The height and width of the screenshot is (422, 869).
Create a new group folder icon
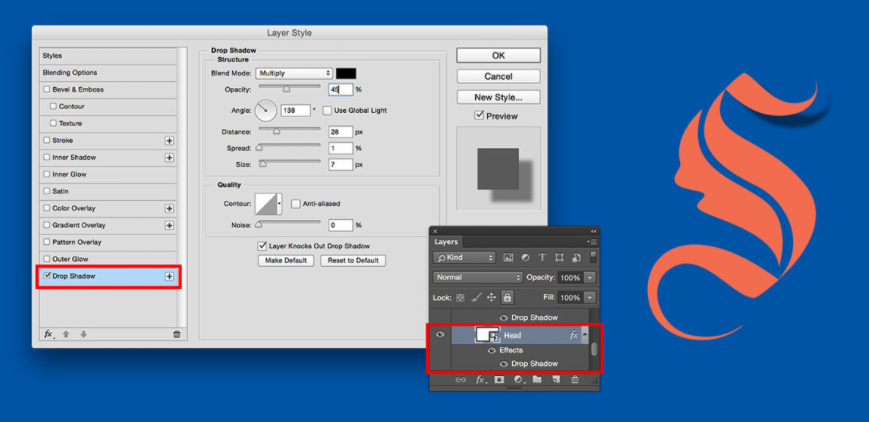(537, 380)
